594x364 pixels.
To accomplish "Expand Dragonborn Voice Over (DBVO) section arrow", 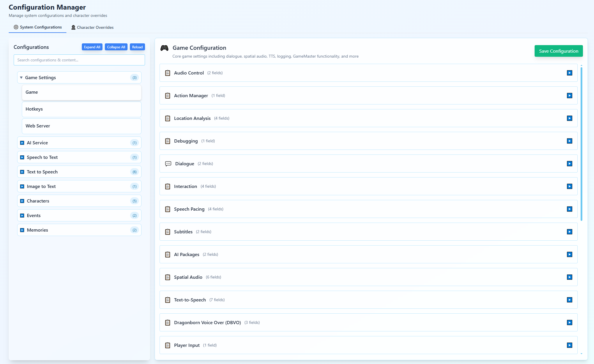I will coord(570,323).
